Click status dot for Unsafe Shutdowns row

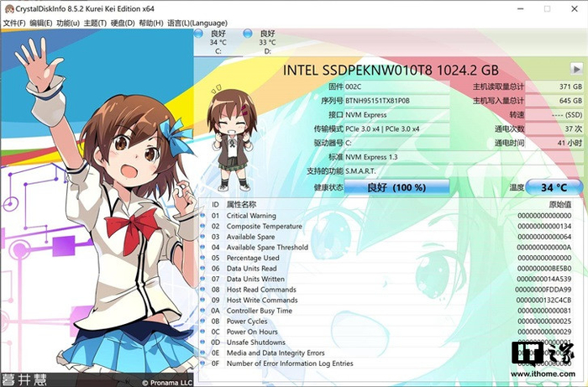(x=203, y=342)
